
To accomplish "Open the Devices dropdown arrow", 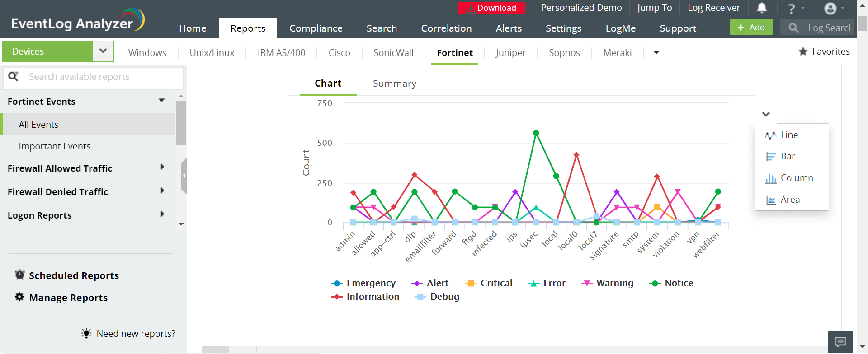I will click(x=103, y=51).
